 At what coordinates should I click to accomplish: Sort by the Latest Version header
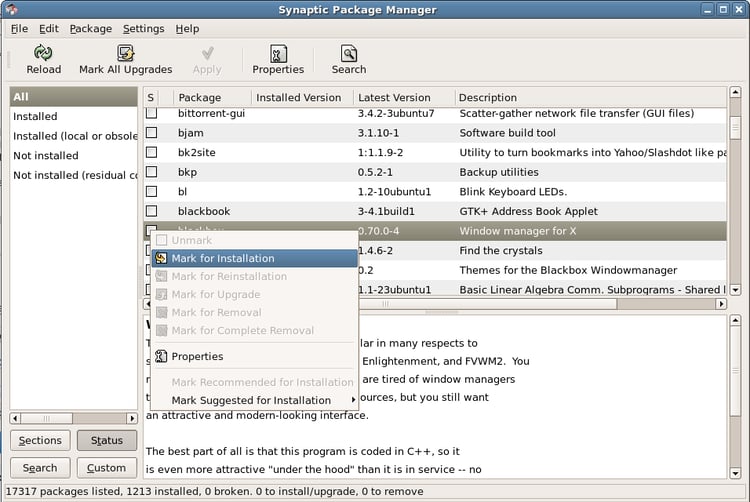[x=404, y=98]
